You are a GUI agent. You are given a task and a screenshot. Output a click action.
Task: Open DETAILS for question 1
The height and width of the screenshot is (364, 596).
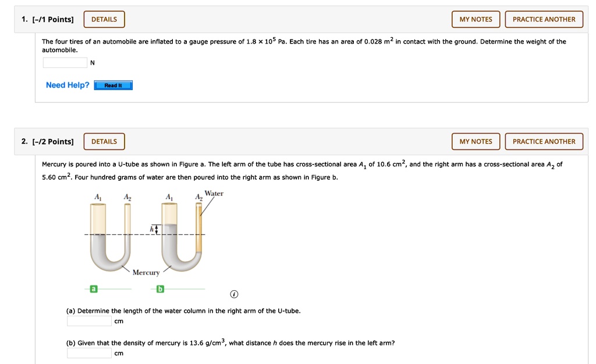coord(104,19)
